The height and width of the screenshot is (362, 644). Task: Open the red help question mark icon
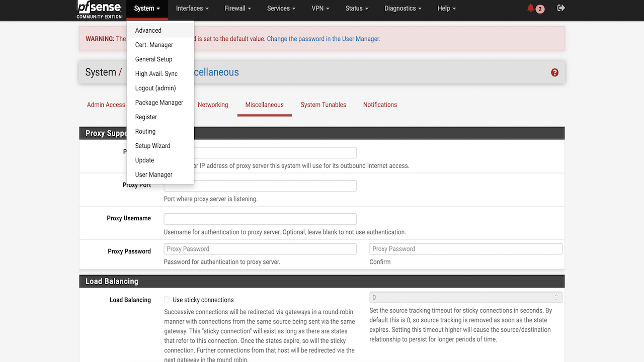pyautogui.click(x=554, y=72)
